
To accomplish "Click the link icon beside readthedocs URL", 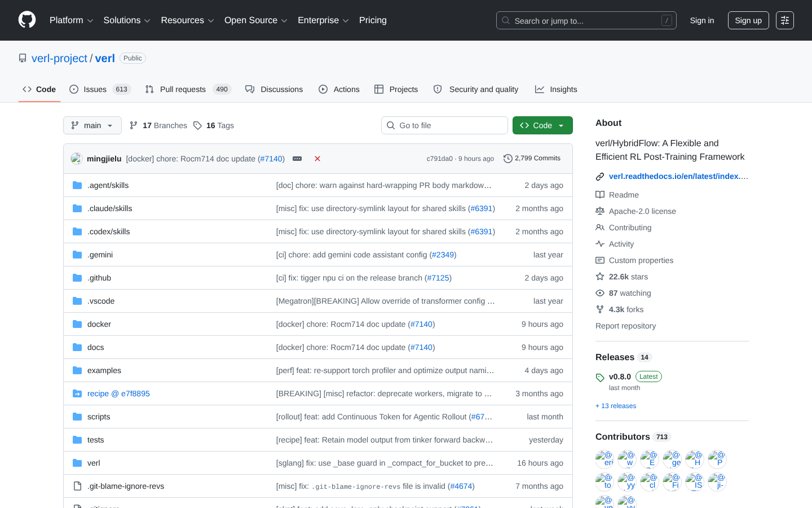I will point(600,177).
